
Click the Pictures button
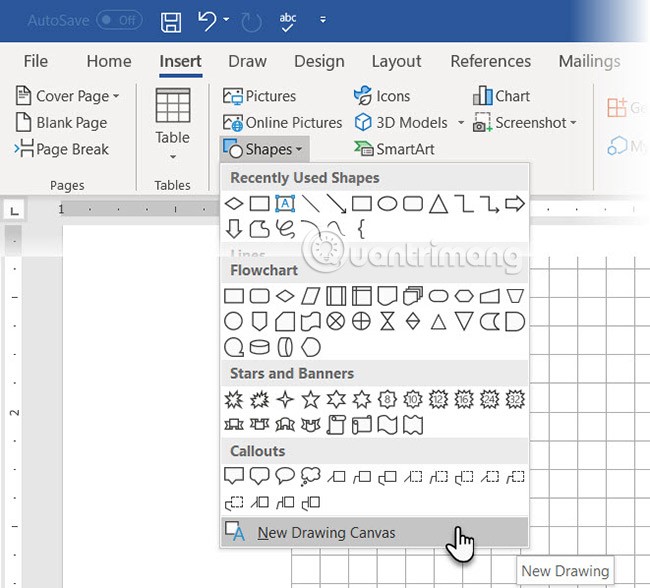click(260, 96)
